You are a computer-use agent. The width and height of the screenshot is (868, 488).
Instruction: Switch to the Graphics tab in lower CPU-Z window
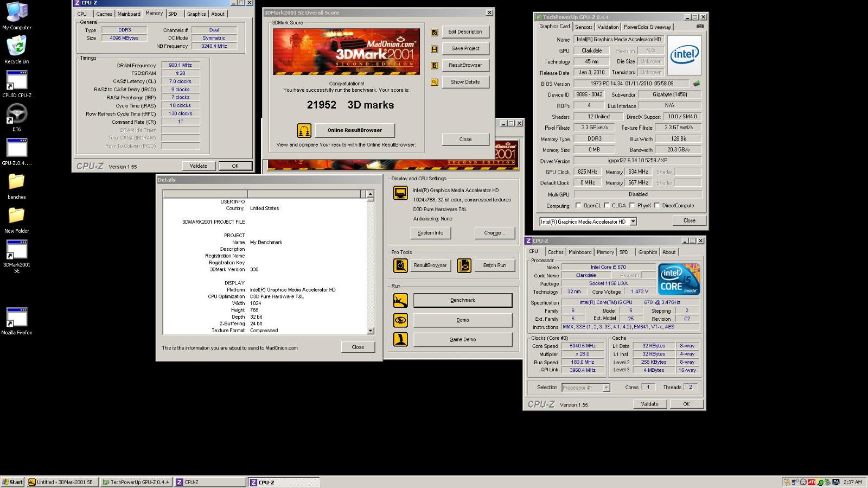[647, 252]
